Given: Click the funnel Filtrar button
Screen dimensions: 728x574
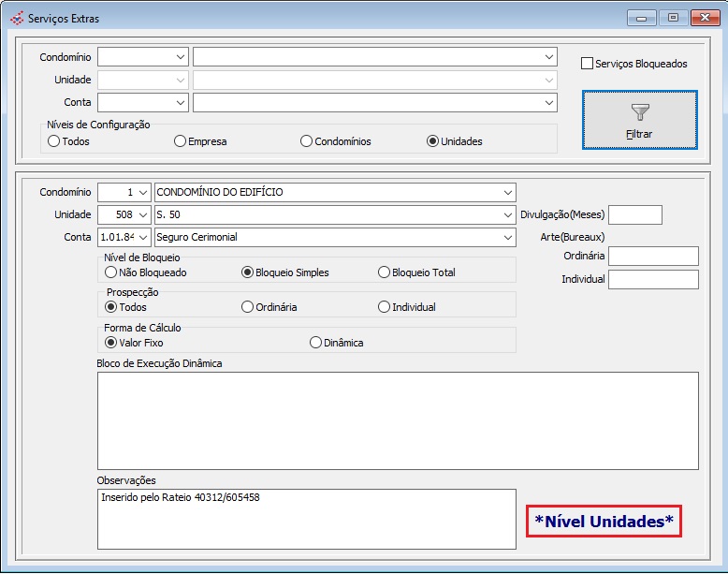Looking at the screenshot, I should pos(639,120).
